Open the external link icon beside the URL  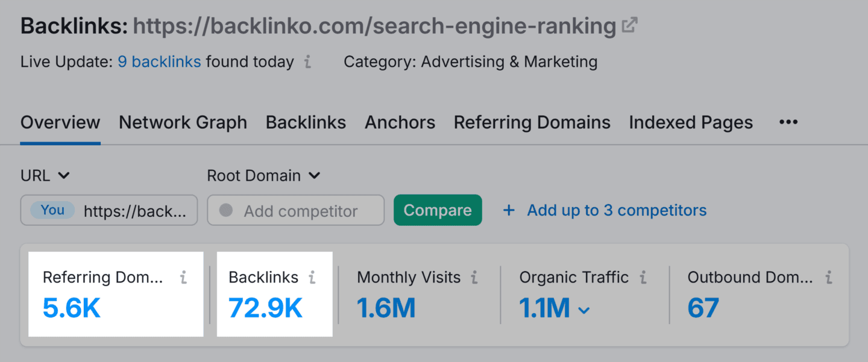tap(629, 25)
